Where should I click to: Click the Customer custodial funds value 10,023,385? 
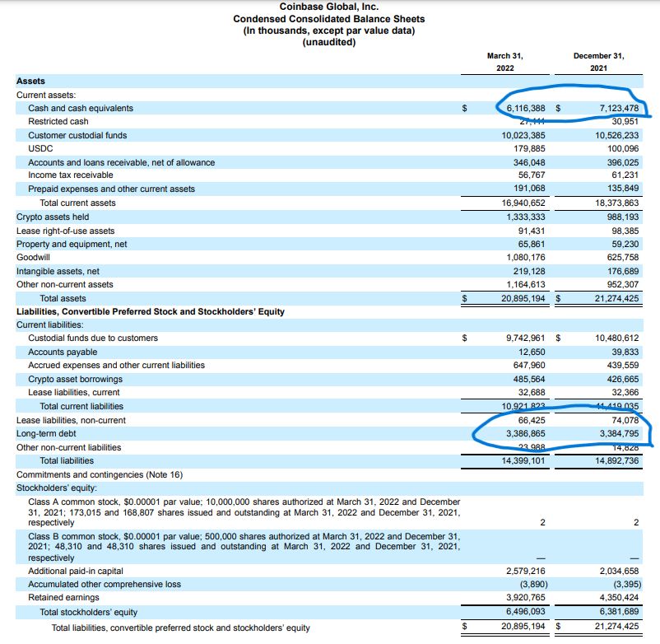[523, 135]
